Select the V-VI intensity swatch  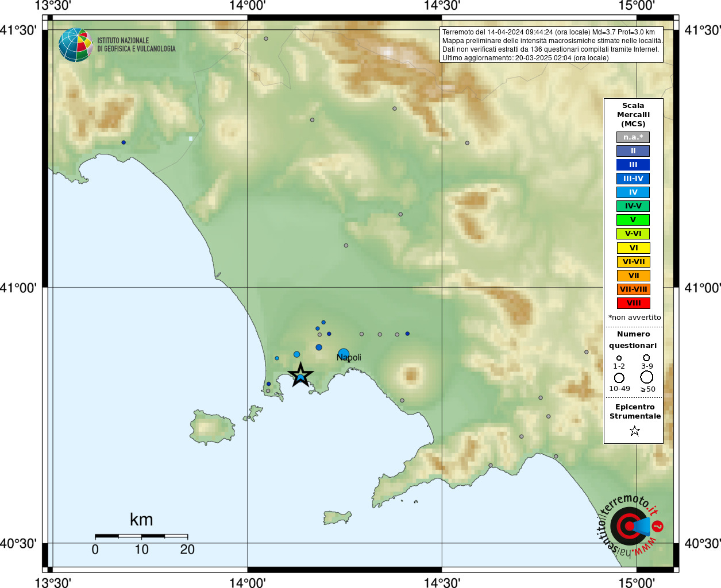[633, 234]
